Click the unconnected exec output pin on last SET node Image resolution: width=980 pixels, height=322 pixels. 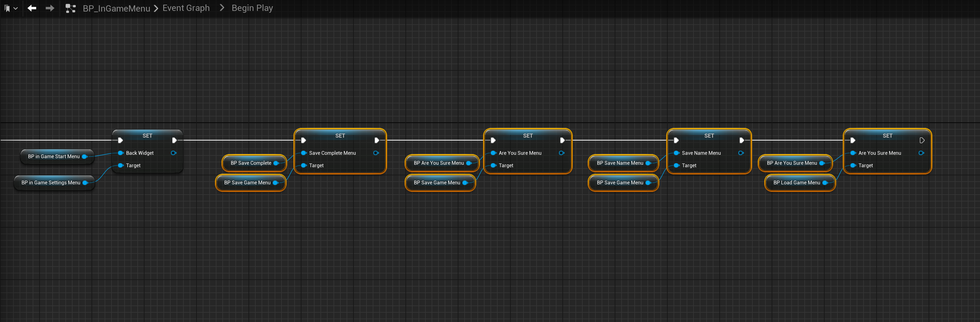pos(922,140)
